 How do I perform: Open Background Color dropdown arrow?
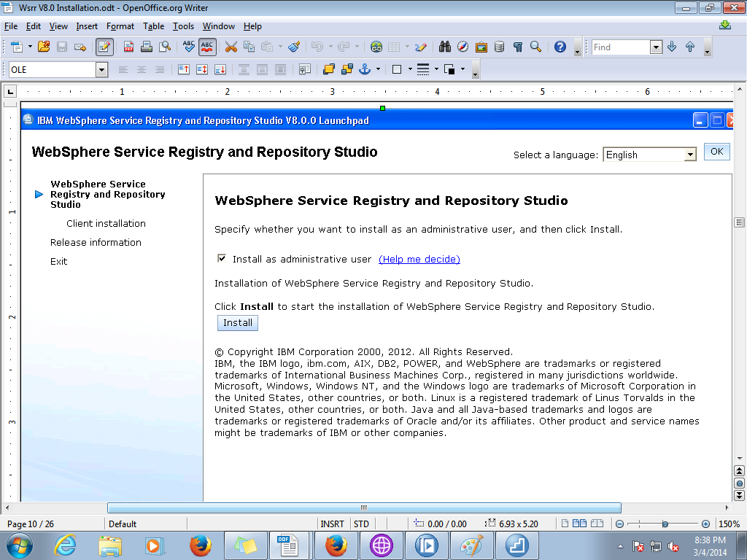(462, 69)
